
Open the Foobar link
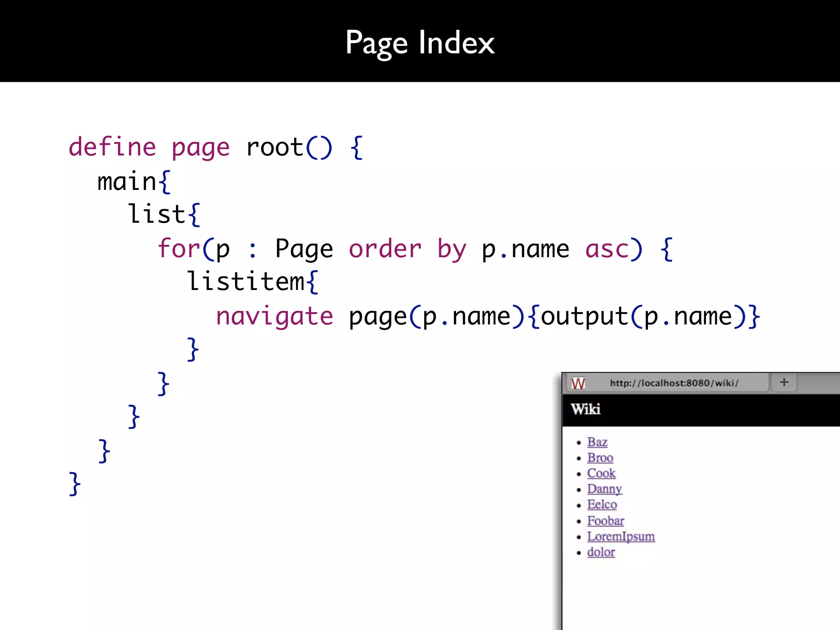[605, 521]
